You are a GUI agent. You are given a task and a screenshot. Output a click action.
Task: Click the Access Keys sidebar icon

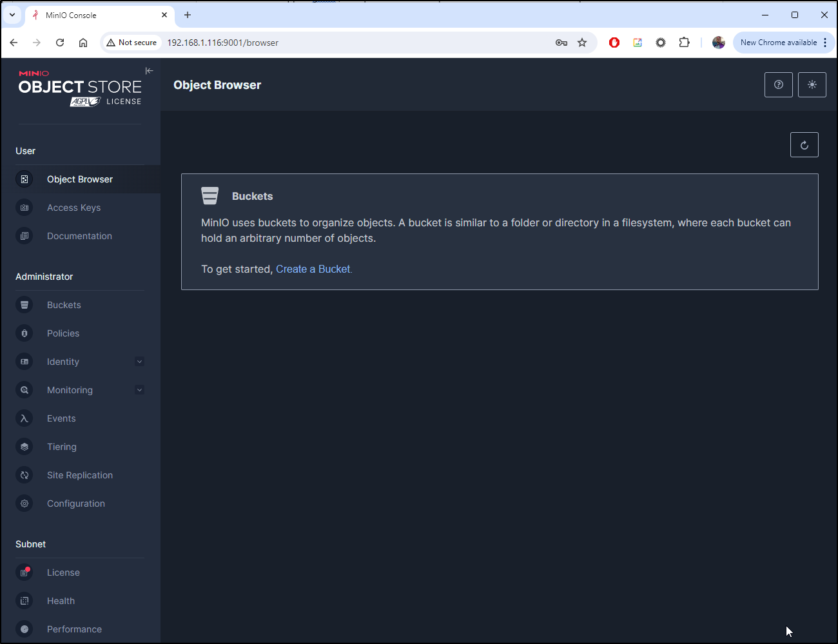[x=24, y=208]
